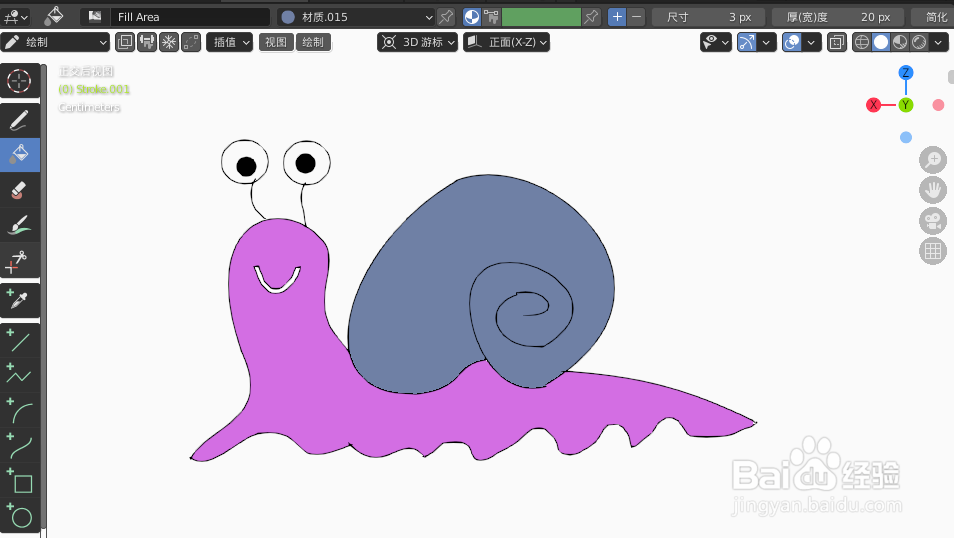Screen dimensions: 954x538
Task: Toggle the pin icon beside green color field
Action: [591, 17]
